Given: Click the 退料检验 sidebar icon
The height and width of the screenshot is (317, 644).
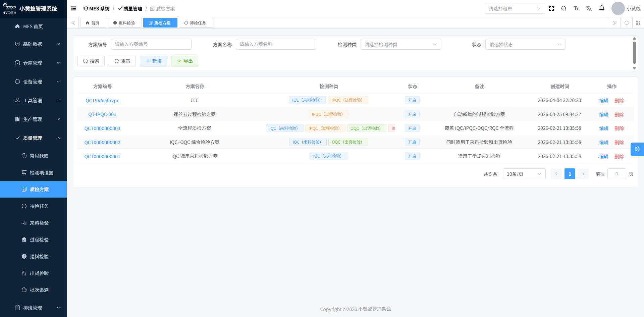Looking at the screenshot, I should 24,256.
